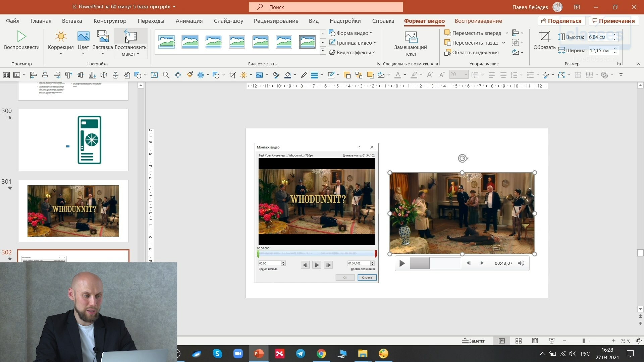Viewport: 644px width, 362px height.
Task: Open the Переместить вперед dropdown arrow
Action: 507,33
